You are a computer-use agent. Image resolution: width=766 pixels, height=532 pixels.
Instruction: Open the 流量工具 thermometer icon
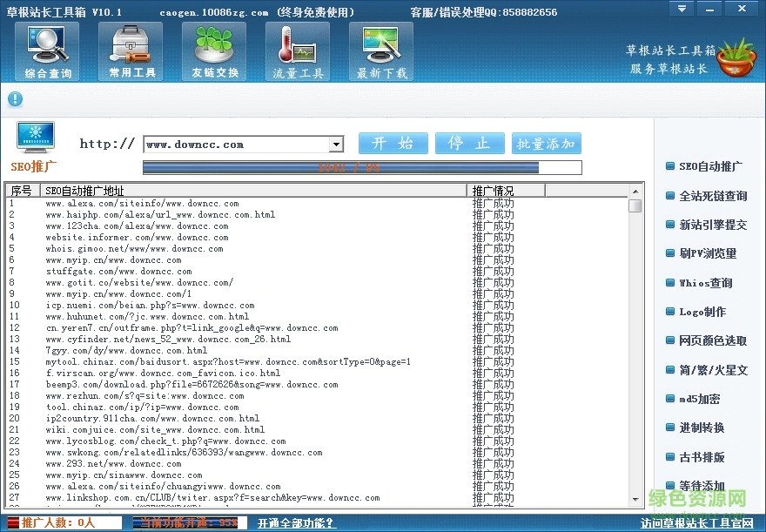coord(298,51)
